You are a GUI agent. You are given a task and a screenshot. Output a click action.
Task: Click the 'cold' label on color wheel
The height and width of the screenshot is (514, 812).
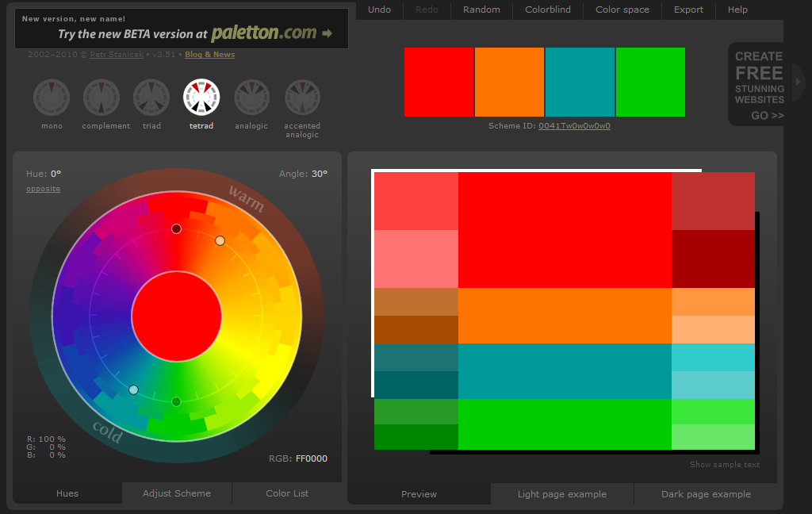coord(108,431)
